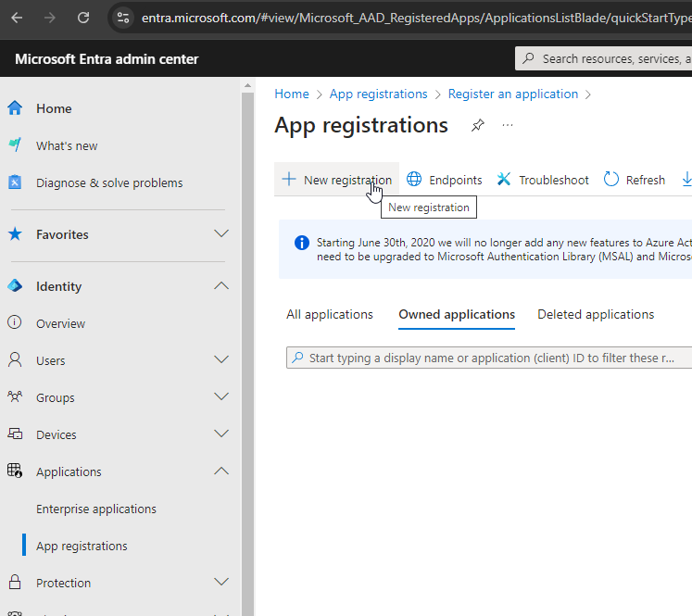The height and width of the screenshot is (616, 692).
Task: Click the Applications label in sidebar
Action: coord(69,471)
